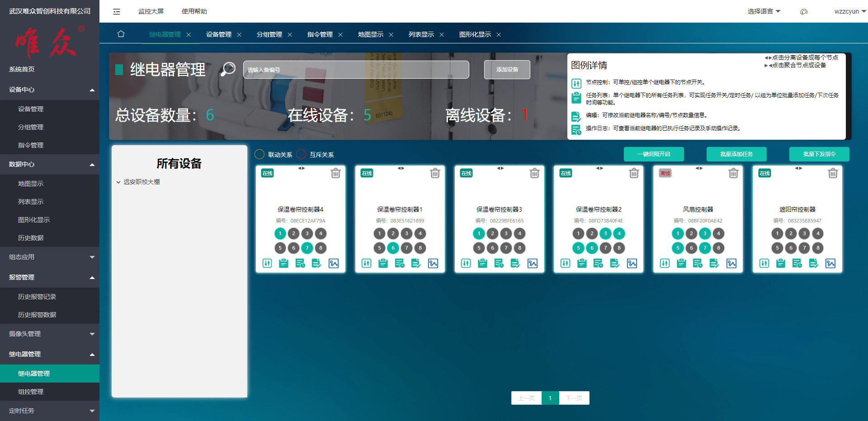Screen dimensions: 868x421
Task: Click the search magnifier icon
Action: (x=228, y=69)
